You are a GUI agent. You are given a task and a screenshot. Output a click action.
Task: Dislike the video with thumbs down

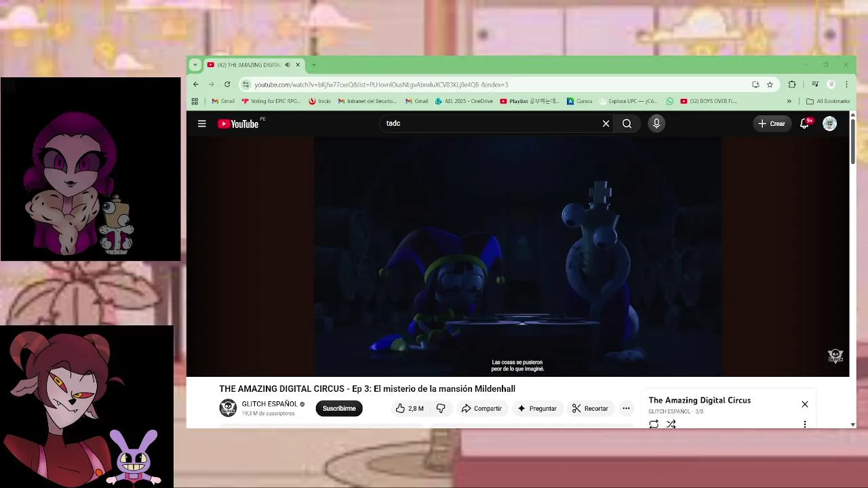[x=441, y=408]
